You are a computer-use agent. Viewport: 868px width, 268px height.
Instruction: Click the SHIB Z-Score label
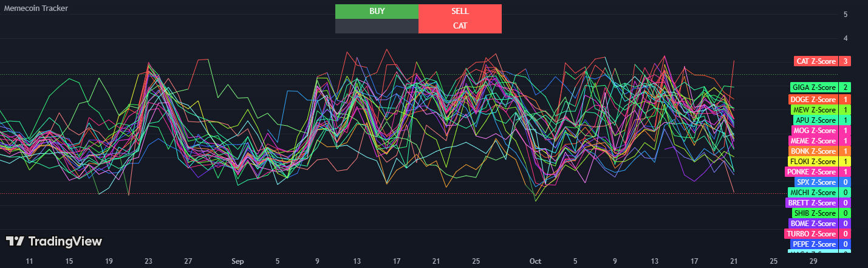pyautogui.click(x=815, y=213)
